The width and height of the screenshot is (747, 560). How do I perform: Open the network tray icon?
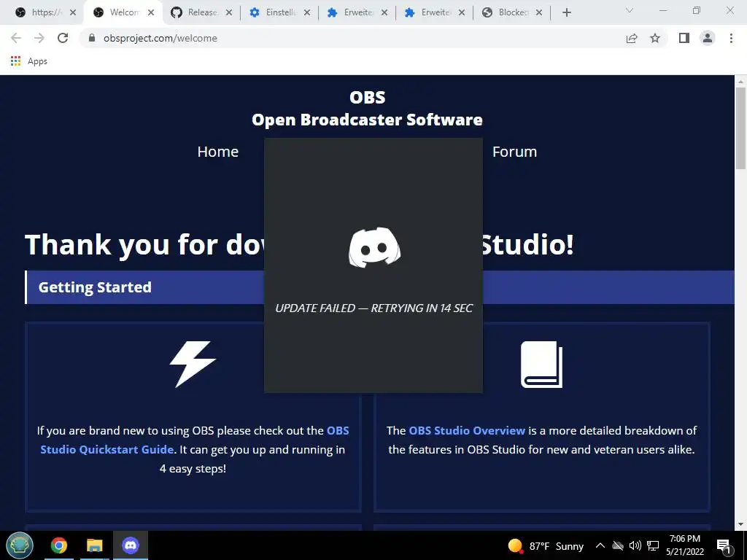(x=653, y=545)
